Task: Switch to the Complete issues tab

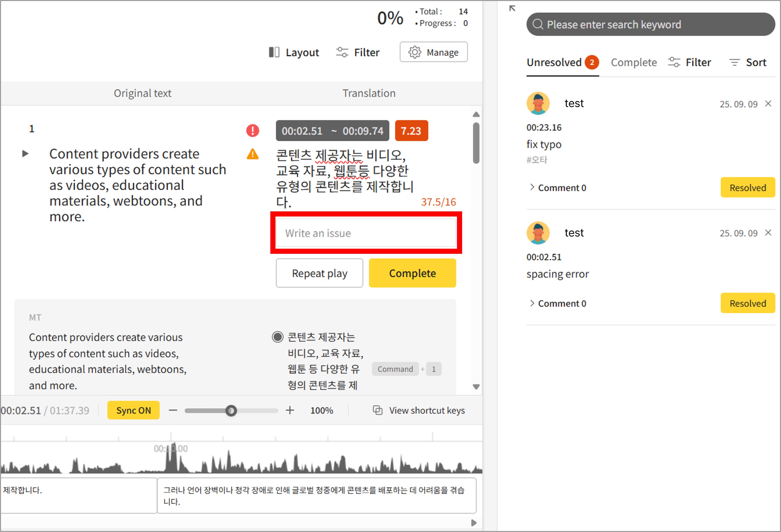Action: [633, 62]
